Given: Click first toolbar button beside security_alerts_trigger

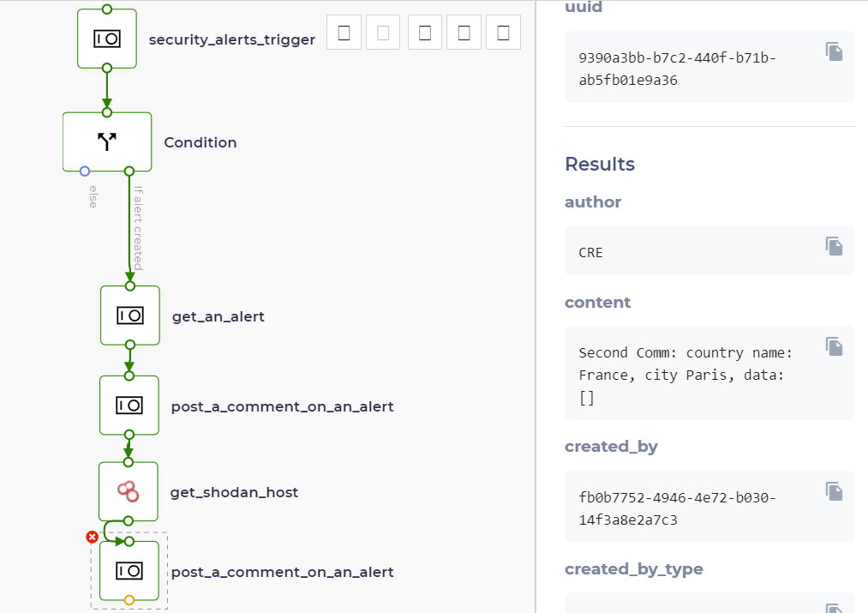Looking at the screenshot, I should click(344, 33).
